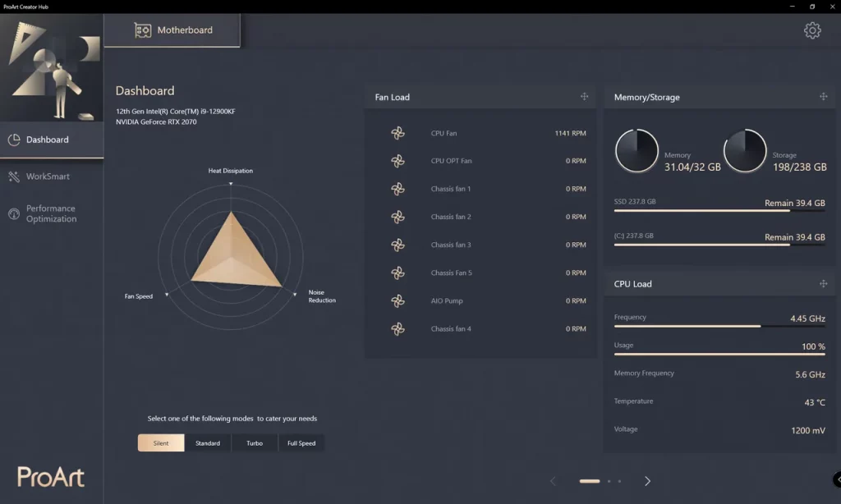Click the CPU Usage bar
Screen dimensions: 841x504
click(719, 354)
